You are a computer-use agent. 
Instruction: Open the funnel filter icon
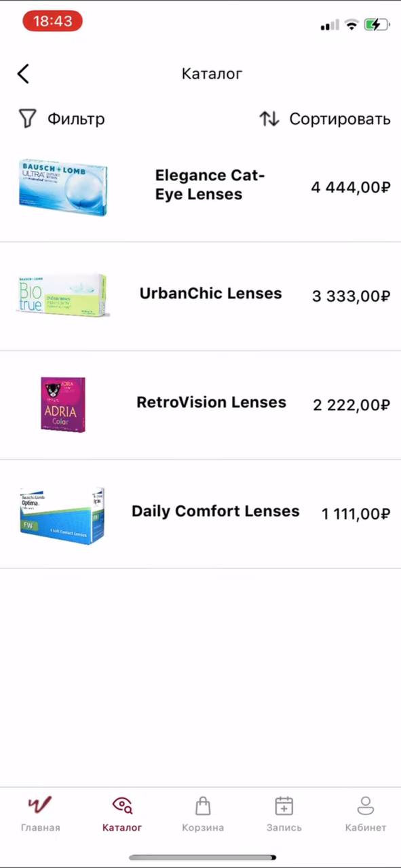(26, 119)
